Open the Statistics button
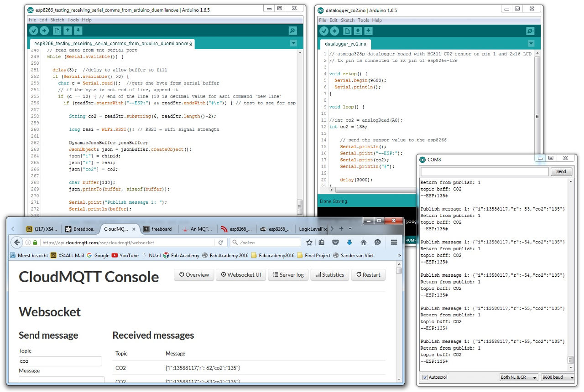 [x=330, y=275]
